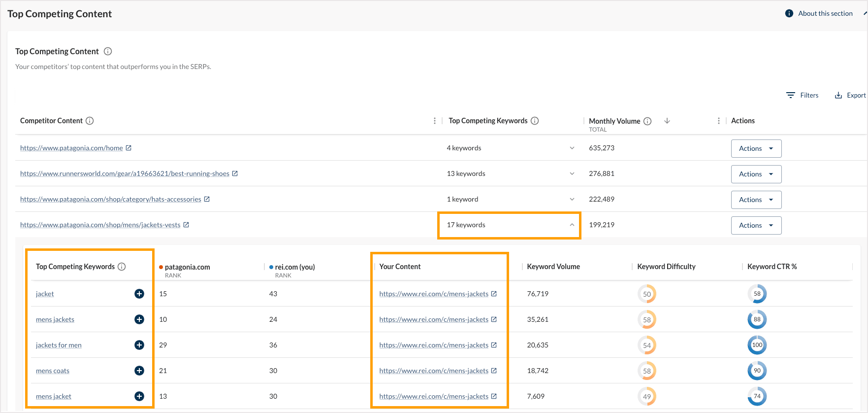Click info icon beside Competitor Content header

point(90,121)
